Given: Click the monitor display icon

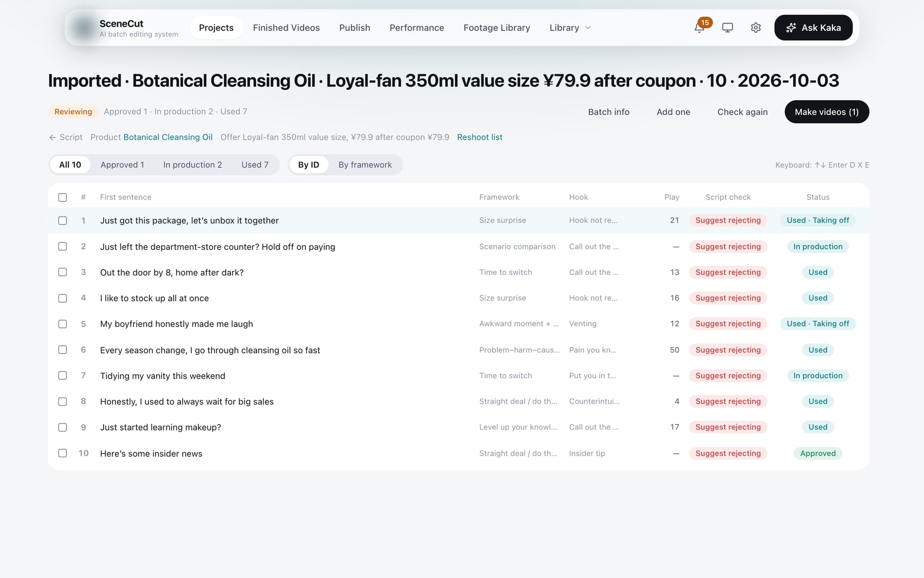Looking at the screenshot, I should (727, 28).
